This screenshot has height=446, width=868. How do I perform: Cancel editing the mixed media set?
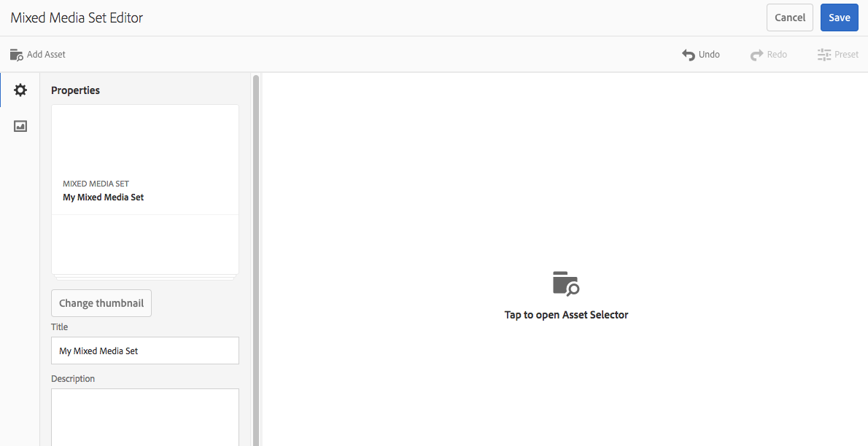790,17
